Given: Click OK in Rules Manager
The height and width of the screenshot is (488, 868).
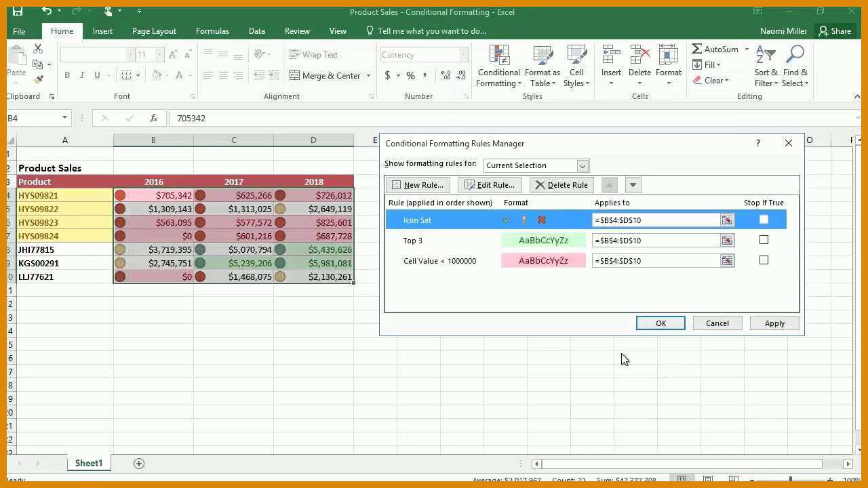Looking at the screenshot, I should click(660, 323).
